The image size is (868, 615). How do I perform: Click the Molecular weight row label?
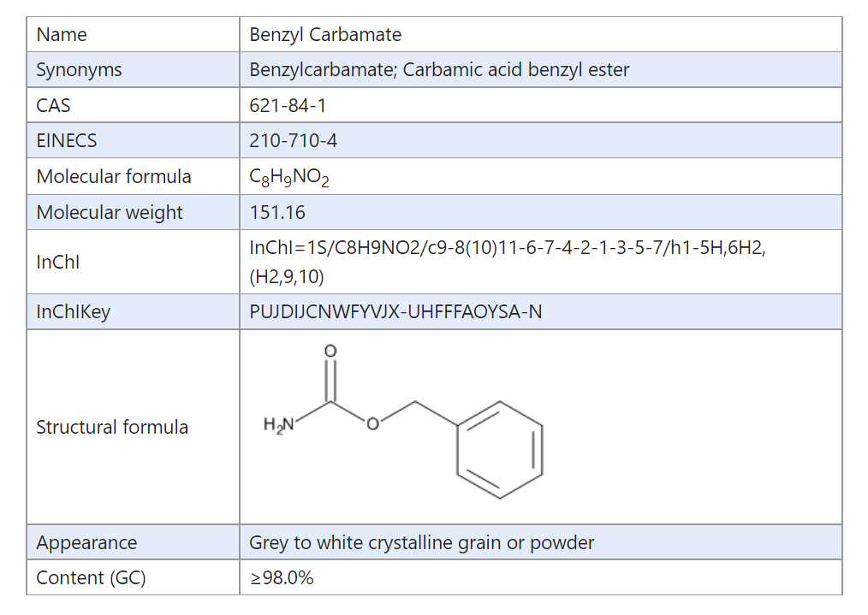(110, 212)
